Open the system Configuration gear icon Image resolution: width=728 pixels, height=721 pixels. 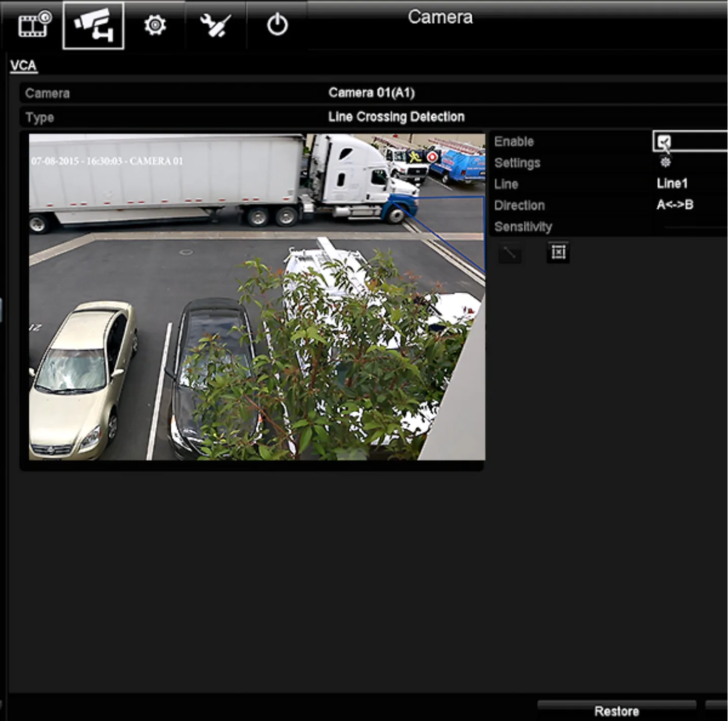click(155, 25)
